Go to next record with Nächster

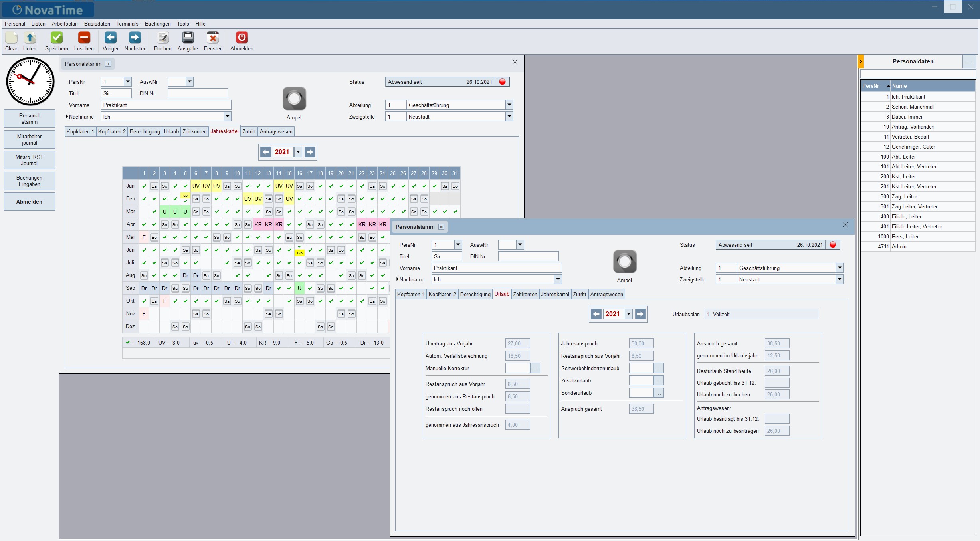tap(135, 38)
